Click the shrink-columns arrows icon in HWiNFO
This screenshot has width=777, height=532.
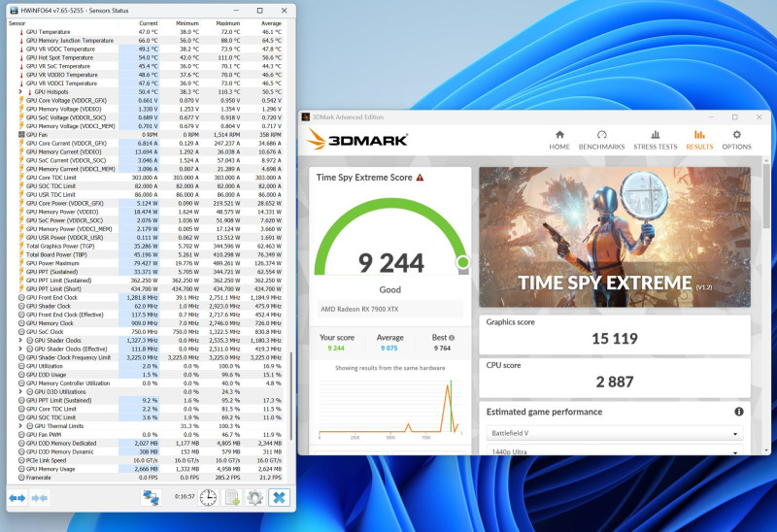pyautogui.click(x=40, y=497)
